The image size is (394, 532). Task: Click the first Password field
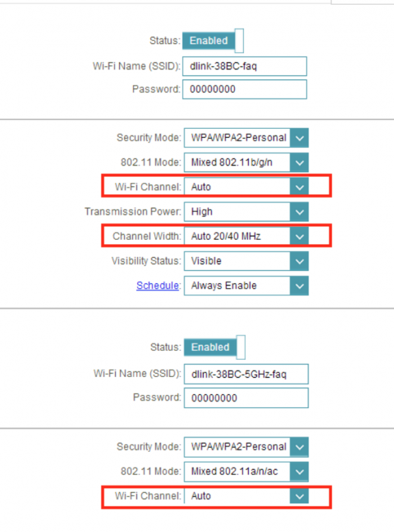pyautogui.click(x=245, y=89)
